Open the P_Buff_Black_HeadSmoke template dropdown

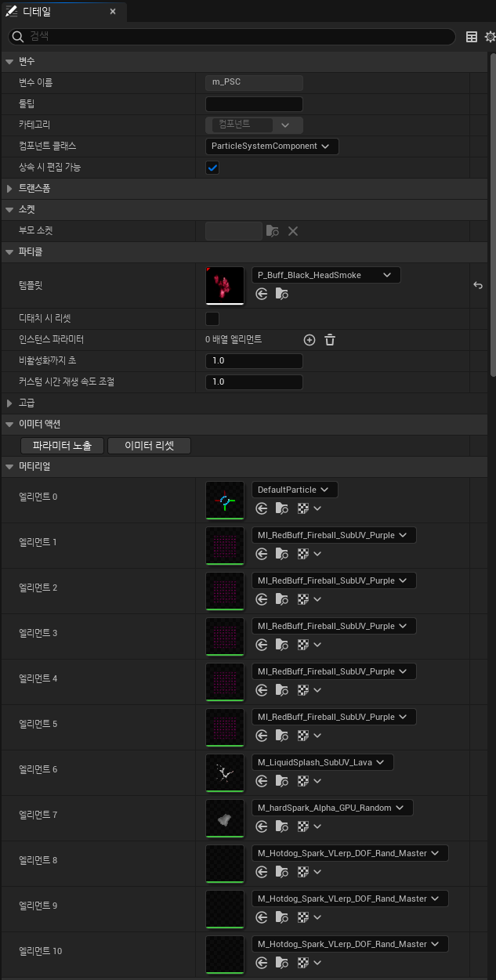(326, 275)
